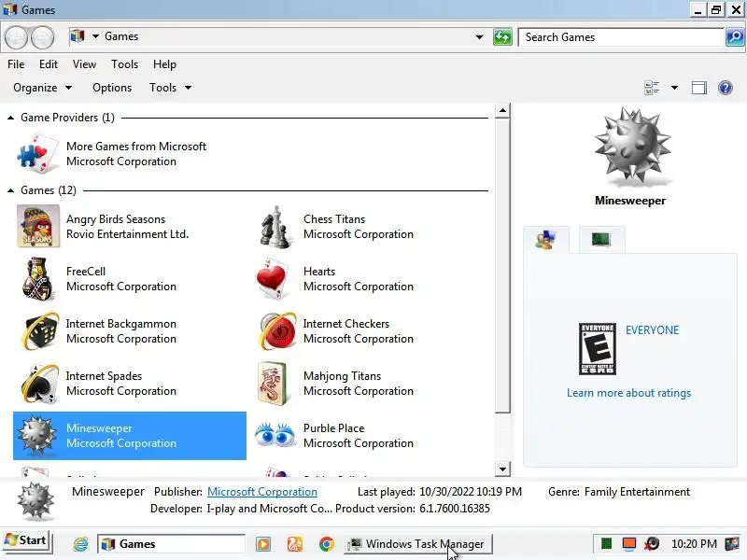The image size is (747, 560).
Task: Open the view options dropdown arrow
Action: point(674,88)
